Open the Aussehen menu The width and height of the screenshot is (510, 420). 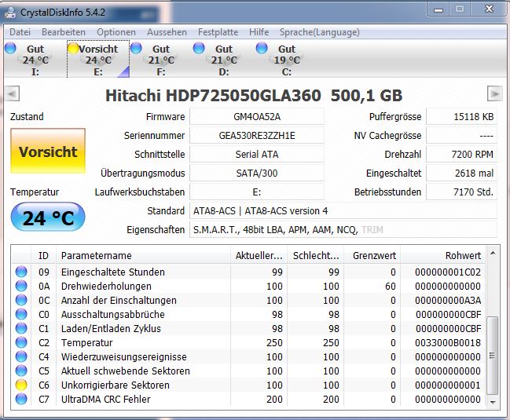pos(167,32)
